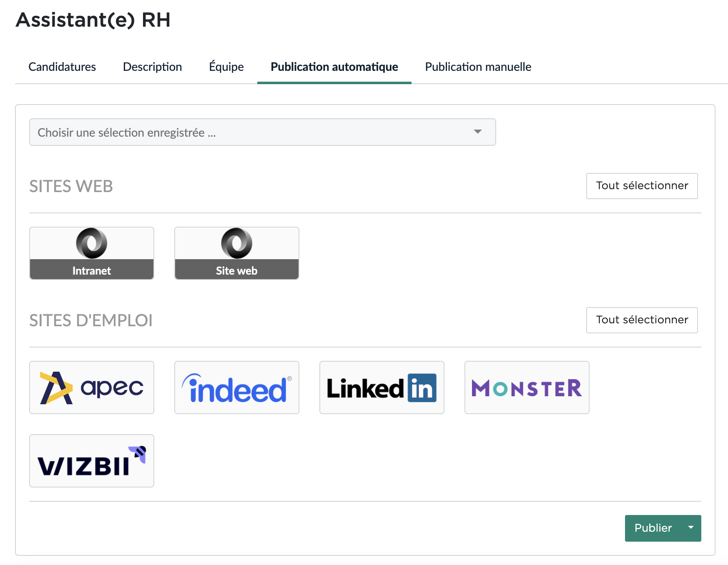Click the Wizbii purple bee emblem
The height and width of the screenshot is (565, 728).
tap(138, 454)
